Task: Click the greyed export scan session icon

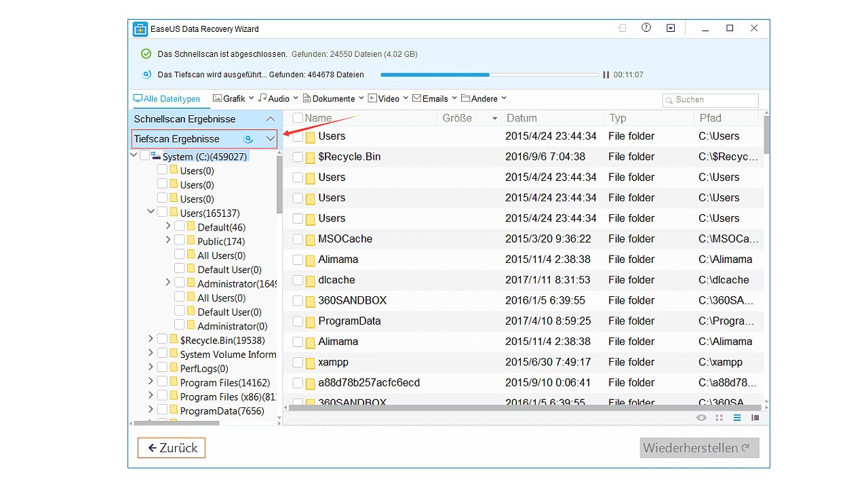Action: click(622, 28)
